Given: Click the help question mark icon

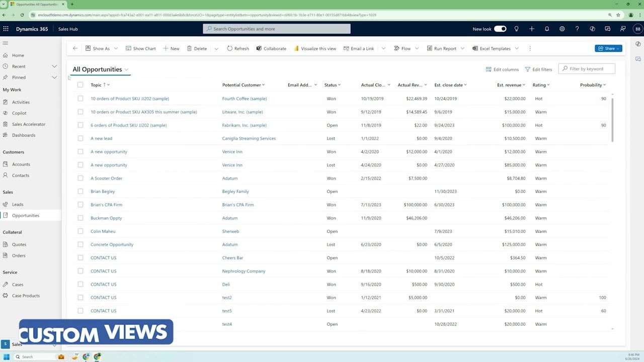Looking at the screenshot, I should tap(577, 29).
